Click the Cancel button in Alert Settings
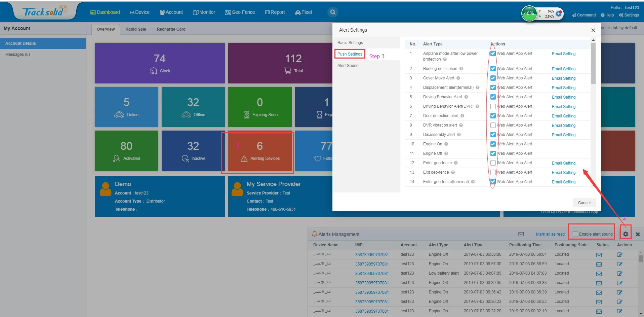This screenshot has width=644, height=317. pos(584,203)
